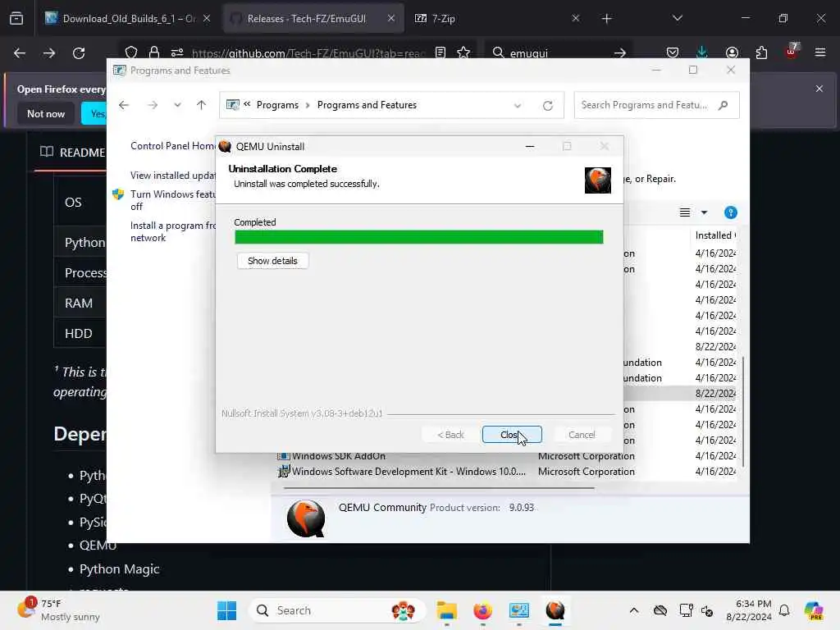This screenshot has width=840, height=630.
Task: Dismiss the Open Firefox notification bar
Action: (819, 89)
